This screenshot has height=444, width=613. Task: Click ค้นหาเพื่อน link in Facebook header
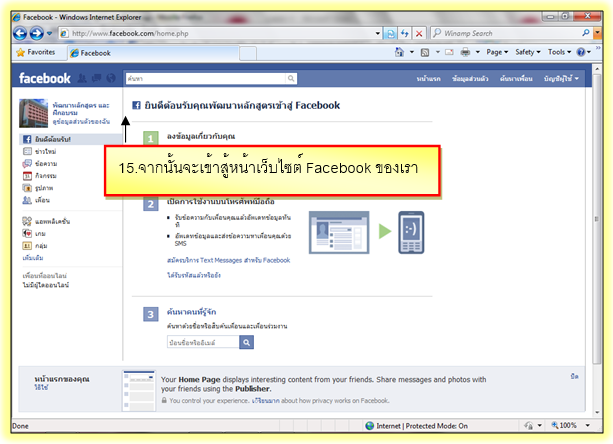click(516, 79)
